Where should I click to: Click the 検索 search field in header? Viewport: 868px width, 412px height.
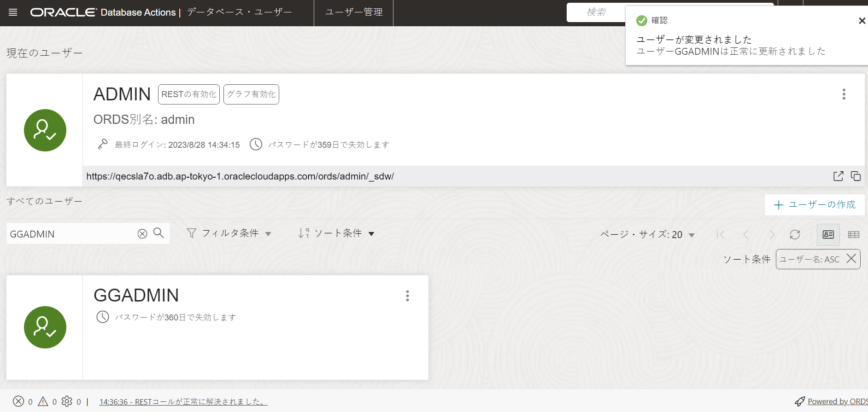[596, 12]
